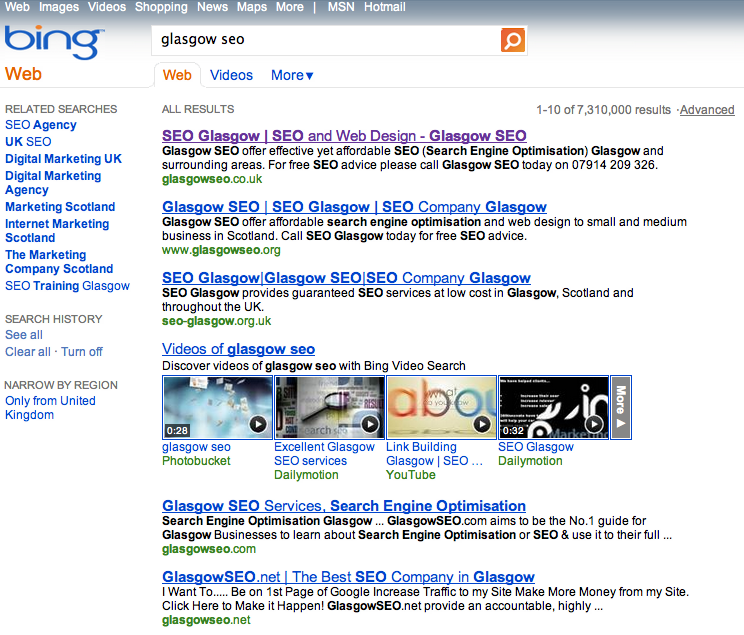Viewport: 744px width, 635px height.
Task: Click the green URL glasgowseo.co.uk
Action: [212, 179]
